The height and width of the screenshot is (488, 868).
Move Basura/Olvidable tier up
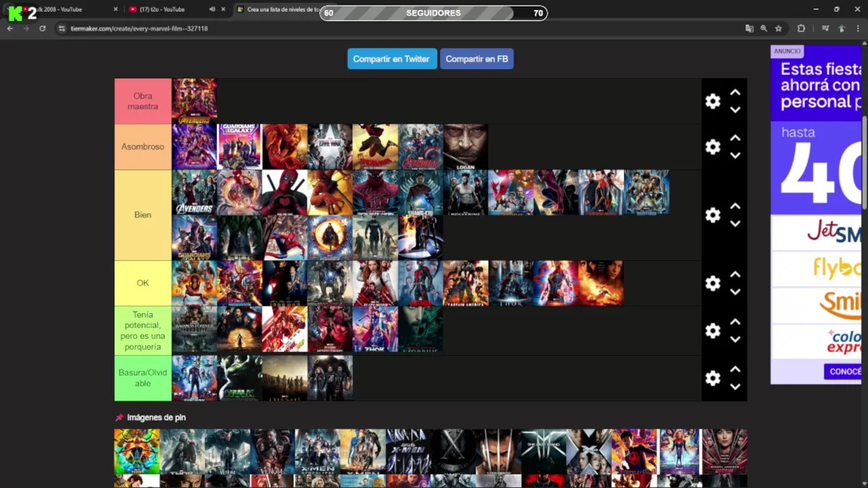(x=735, y=369)
